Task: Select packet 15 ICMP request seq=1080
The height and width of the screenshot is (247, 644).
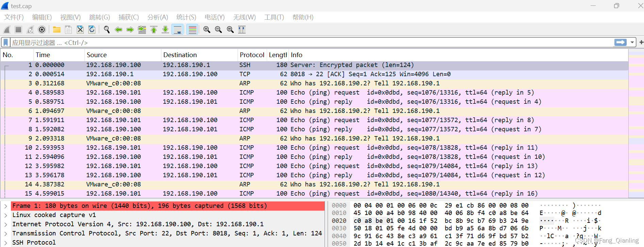Action: (x=314, y=194)
